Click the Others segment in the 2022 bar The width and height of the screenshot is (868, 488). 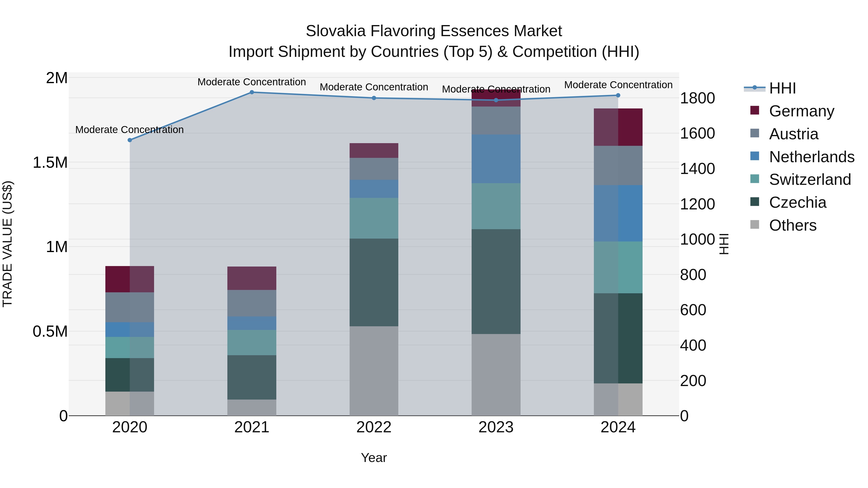pos(374,371)
